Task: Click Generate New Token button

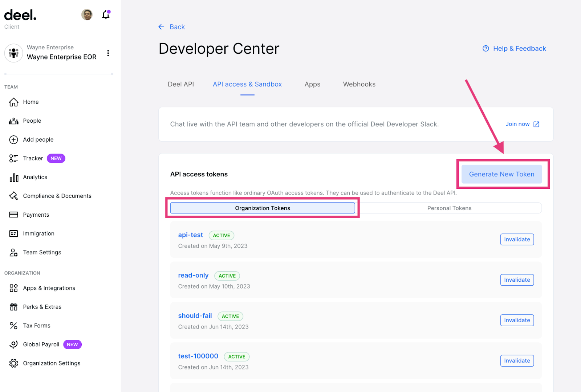Action: pos(501,174)
